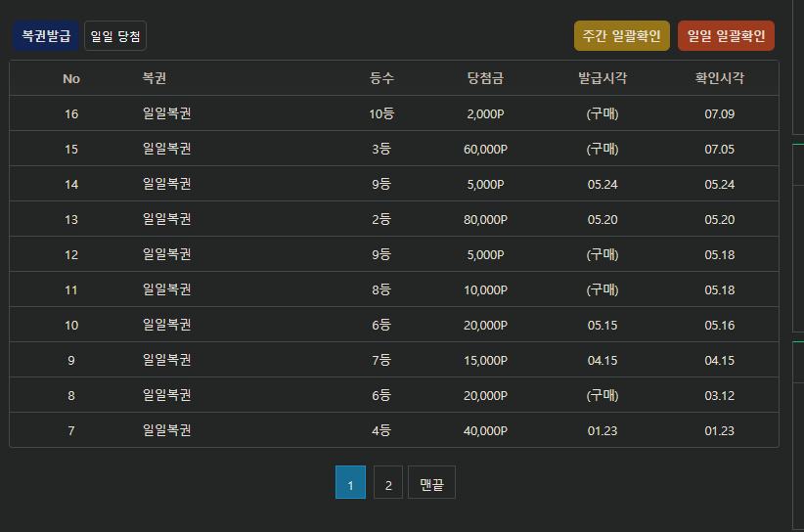
Task: Click the 주간 일괄확인 button
Action: click(621, 36)
